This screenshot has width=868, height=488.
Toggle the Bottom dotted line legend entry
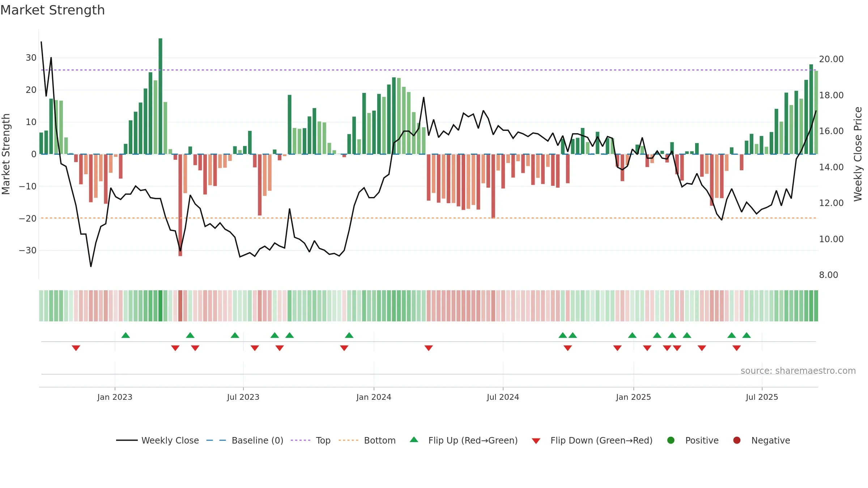tap(367, 440)
